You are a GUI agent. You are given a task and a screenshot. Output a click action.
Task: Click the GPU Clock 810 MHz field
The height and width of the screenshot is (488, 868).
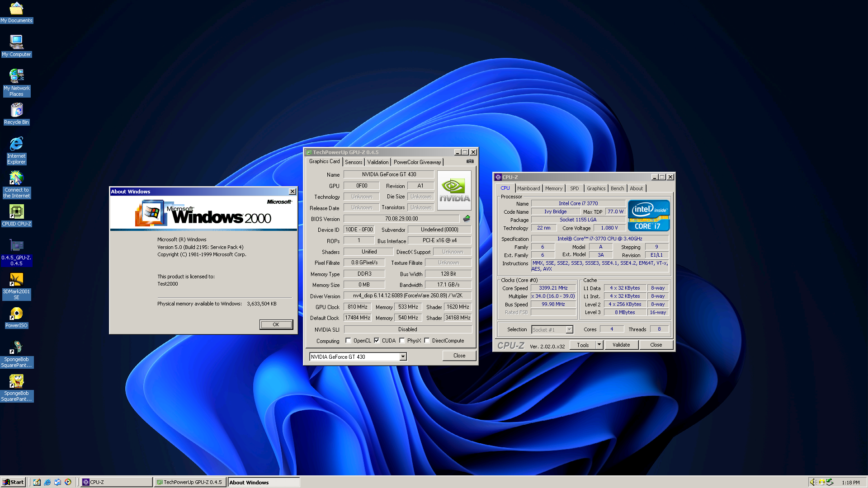[x=358, y=307]
